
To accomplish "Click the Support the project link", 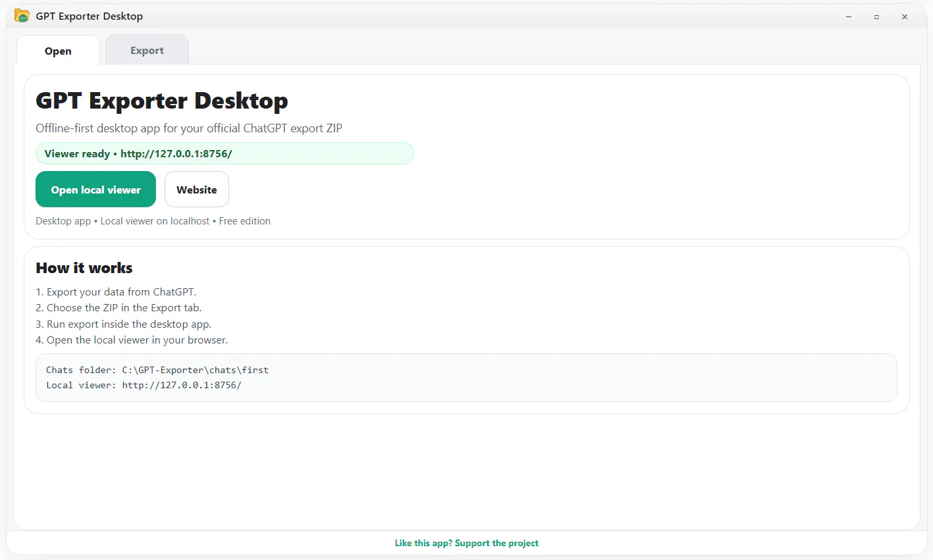I will (x=467, y=543).
